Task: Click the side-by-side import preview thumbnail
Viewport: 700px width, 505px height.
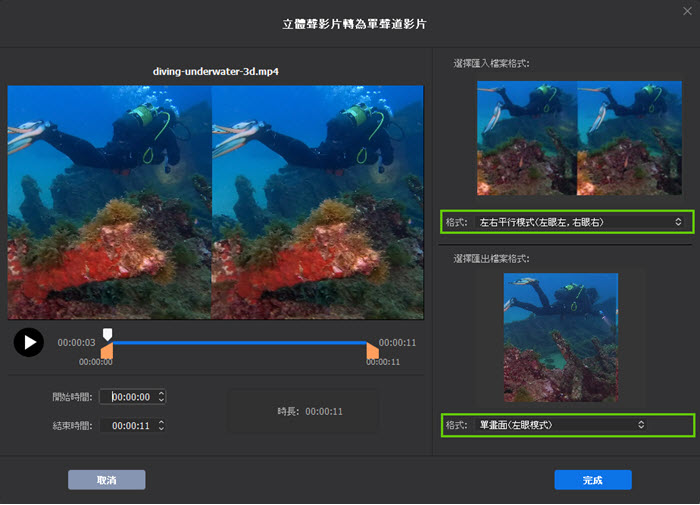Action: 579,138
